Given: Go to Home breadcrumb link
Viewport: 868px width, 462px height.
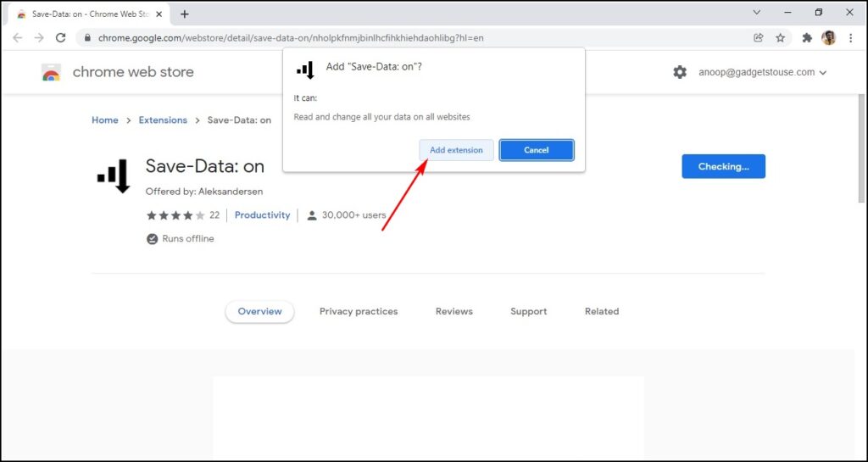Looking at the screenshot, I should click(104, 120).
